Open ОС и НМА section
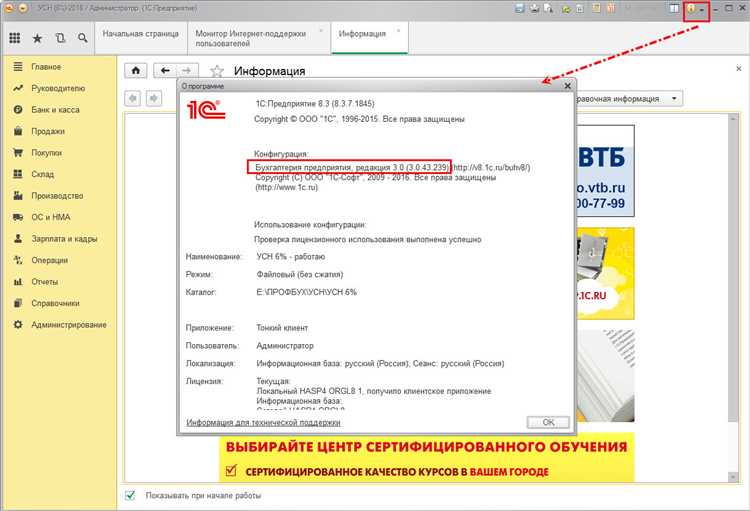Screen dimensions: 750x511 (51, 217)
